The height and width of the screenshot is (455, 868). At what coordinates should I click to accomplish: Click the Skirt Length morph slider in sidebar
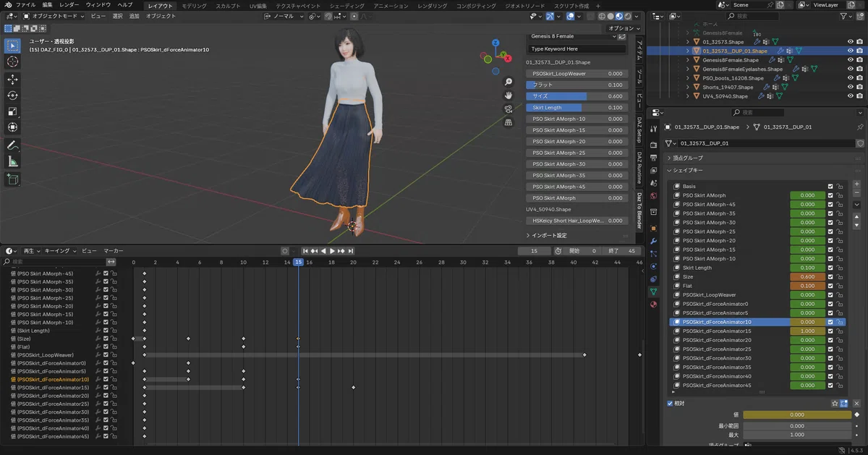coord(576,108)
